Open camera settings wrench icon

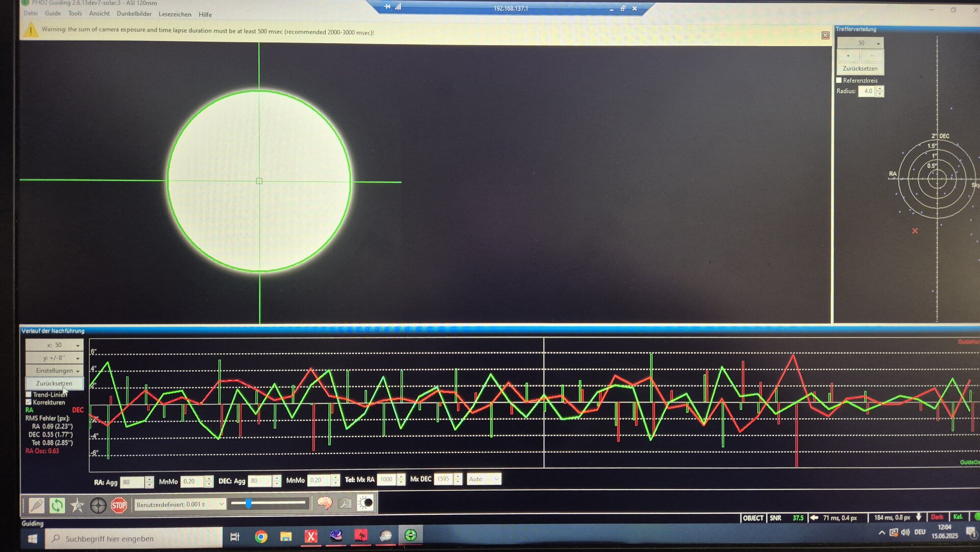pos(345,503)
